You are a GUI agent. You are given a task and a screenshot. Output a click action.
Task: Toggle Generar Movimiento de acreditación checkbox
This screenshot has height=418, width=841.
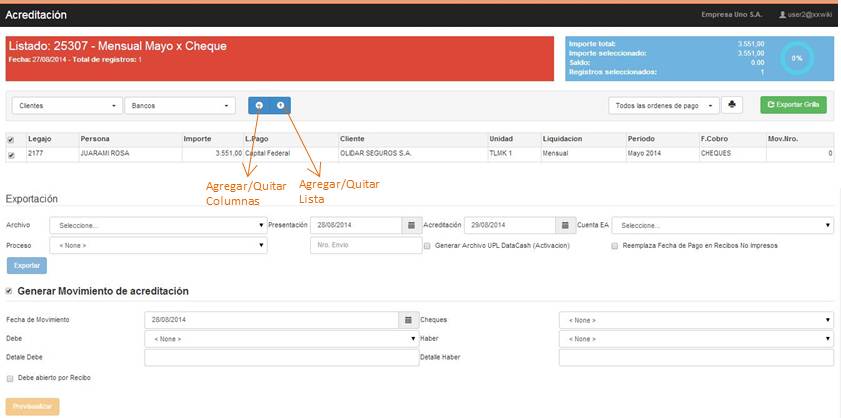coord(10,291)
